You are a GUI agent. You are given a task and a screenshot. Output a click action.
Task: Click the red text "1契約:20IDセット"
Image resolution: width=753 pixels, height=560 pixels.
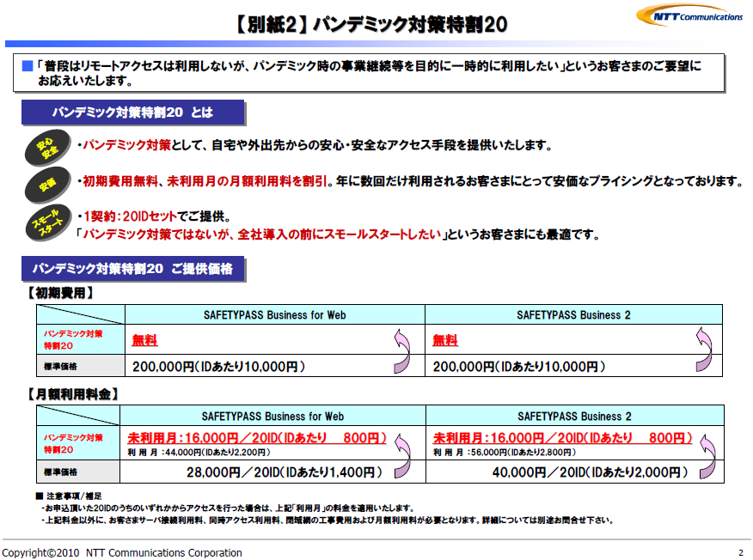point(131,216)
